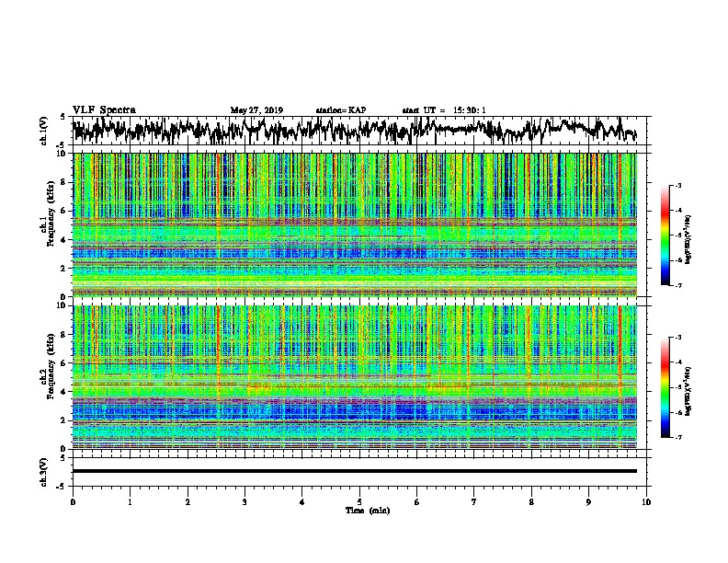Click inside the ch.2 spectrogram panel
The height and width of the screenshot is (563, 728).
[x=354, y=377]
